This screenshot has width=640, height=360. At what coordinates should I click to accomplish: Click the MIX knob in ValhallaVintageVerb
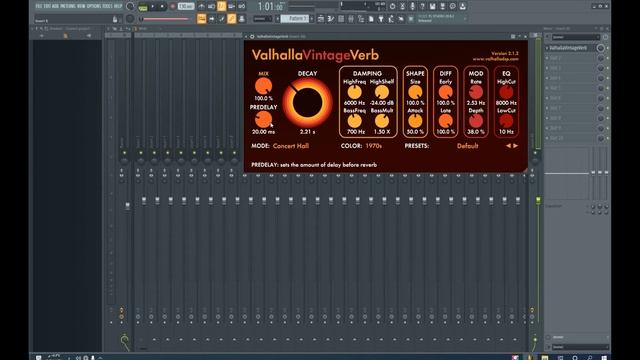(x=263, y=86)
